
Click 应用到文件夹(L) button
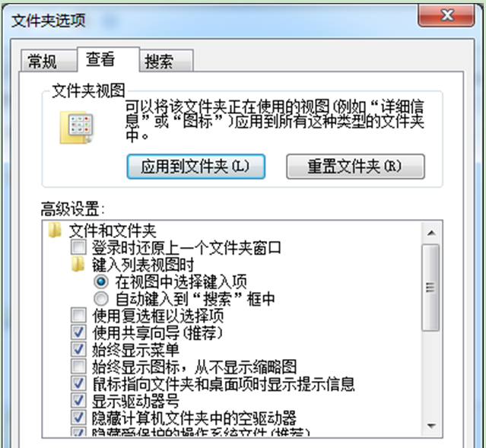pyautogui.click(x=196, y=167)
